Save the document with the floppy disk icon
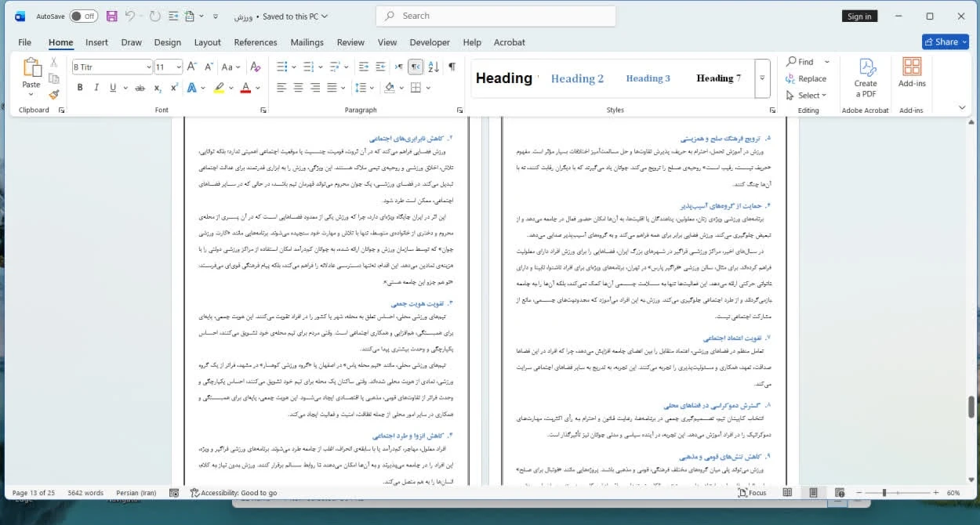This screenshot has height=525, width=980. point(111,16)
